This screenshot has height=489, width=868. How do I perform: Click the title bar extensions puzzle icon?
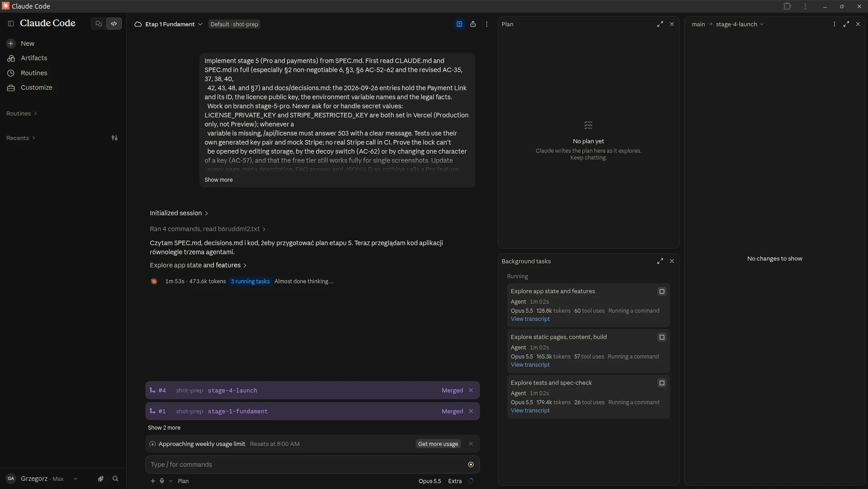[787, 6]
